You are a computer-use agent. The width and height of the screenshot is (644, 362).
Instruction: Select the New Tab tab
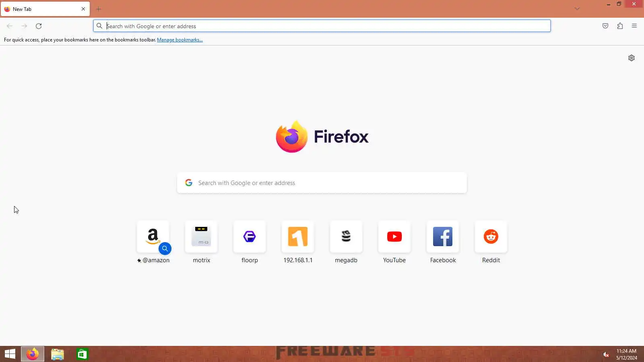coord(45,9)
